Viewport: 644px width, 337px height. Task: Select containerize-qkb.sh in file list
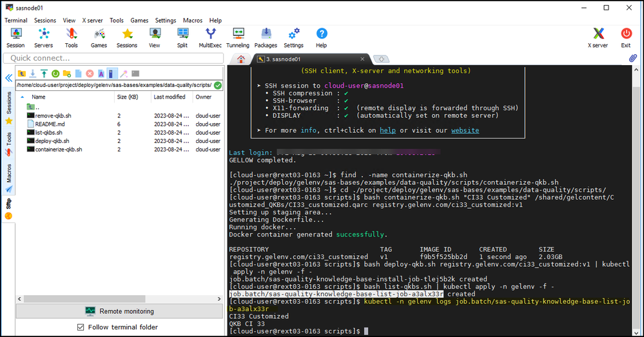pos(57,149)
